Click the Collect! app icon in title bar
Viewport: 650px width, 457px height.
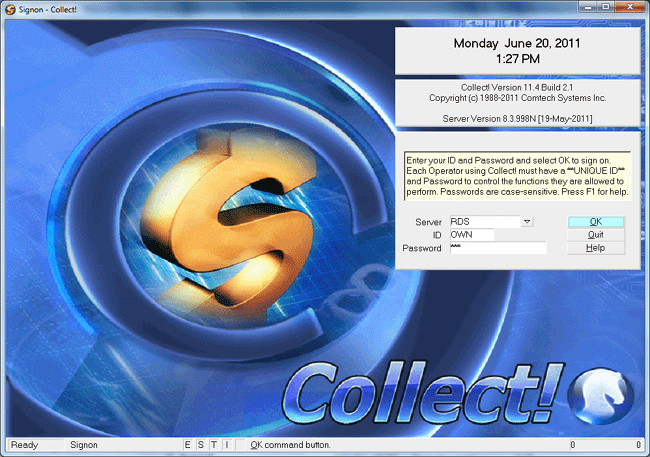point(10,9)
